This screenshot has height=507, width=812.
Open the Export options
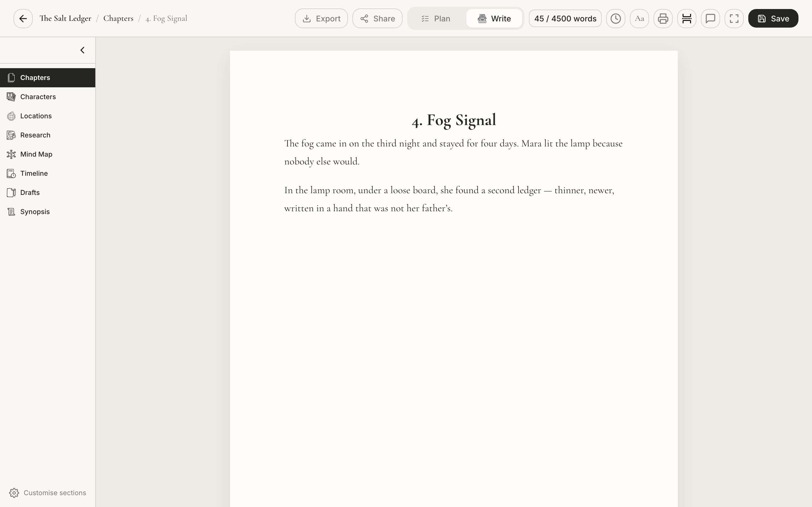(x=321, y=18)
